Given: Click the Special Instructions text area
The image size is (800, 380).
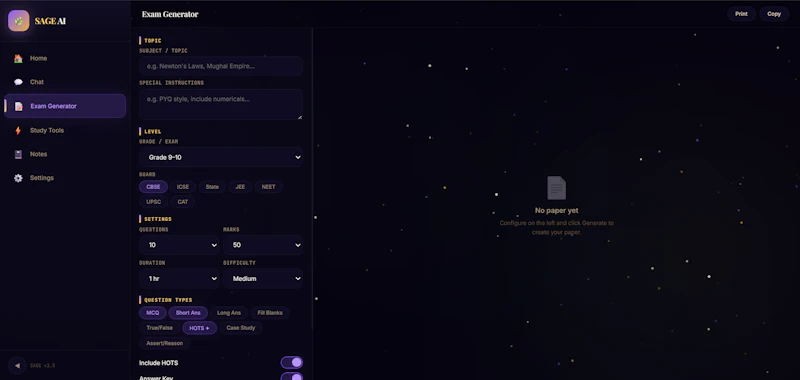Looking at the screenshot, I should 221,105.
